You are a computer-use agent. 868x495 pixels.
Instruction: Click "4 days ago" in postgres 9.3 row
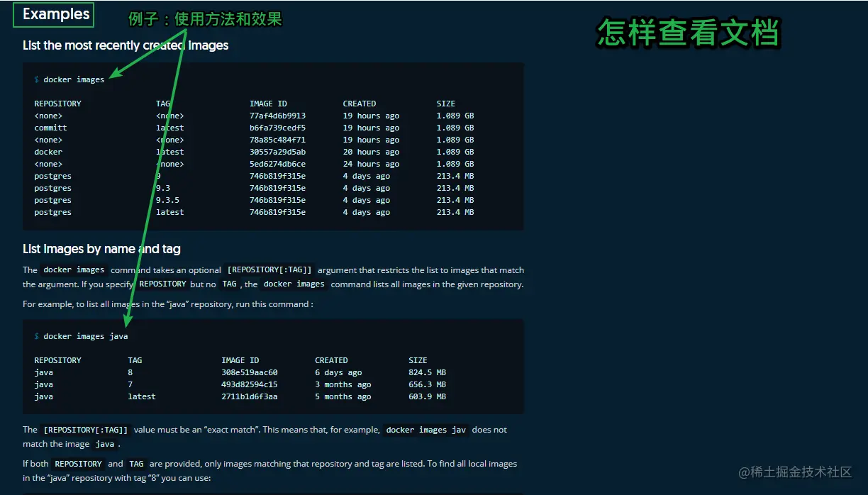[367, 188]
